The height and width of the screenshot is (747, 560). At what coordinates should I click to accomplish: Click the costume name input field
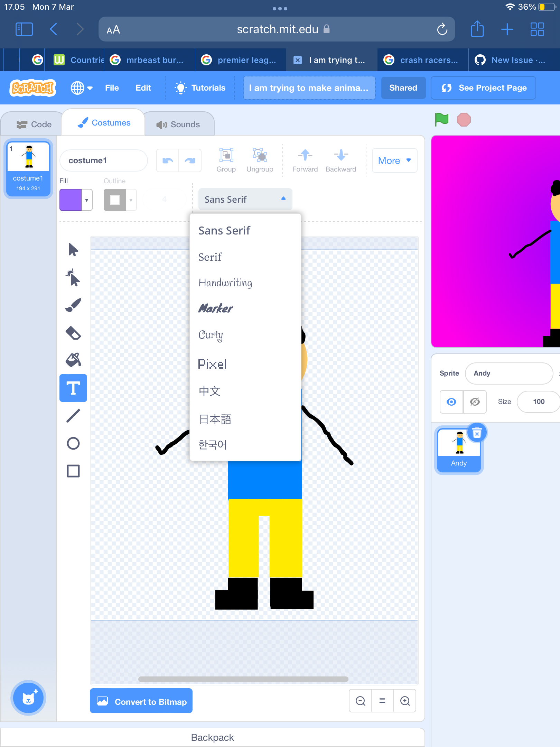coord(103,160)
